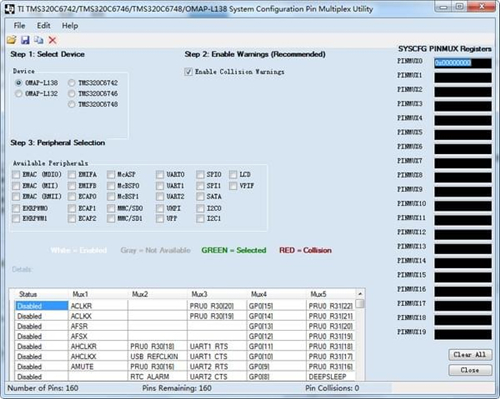Screen dimensions: 500x399
Task: Click the Close button at bottom right
Action: [x=470, y=370]
